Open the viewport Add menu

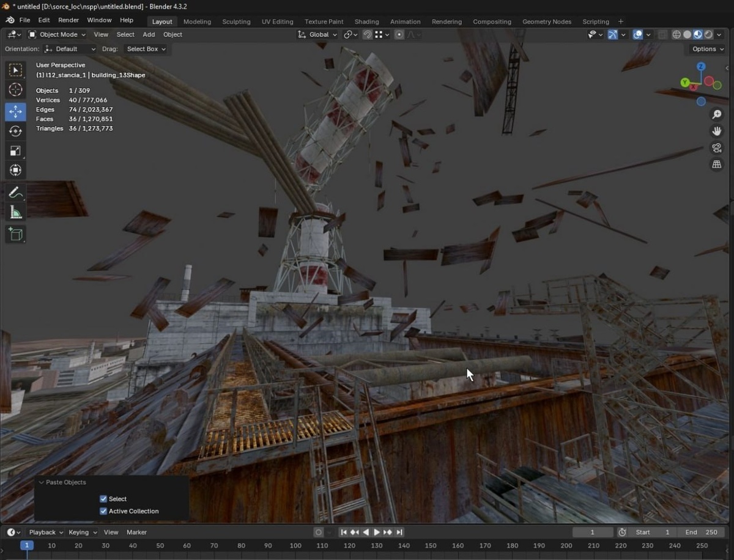click(149, 34)
